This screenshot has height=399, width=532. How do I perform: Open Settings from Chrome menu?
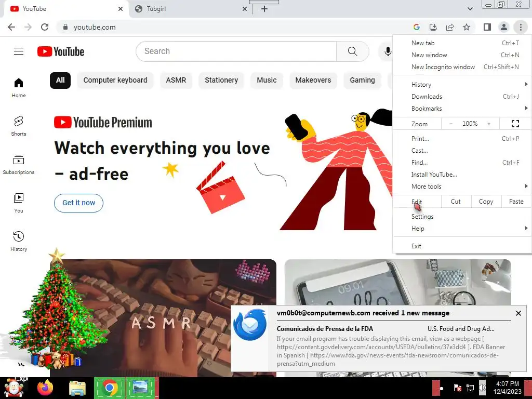pos(462,217)
